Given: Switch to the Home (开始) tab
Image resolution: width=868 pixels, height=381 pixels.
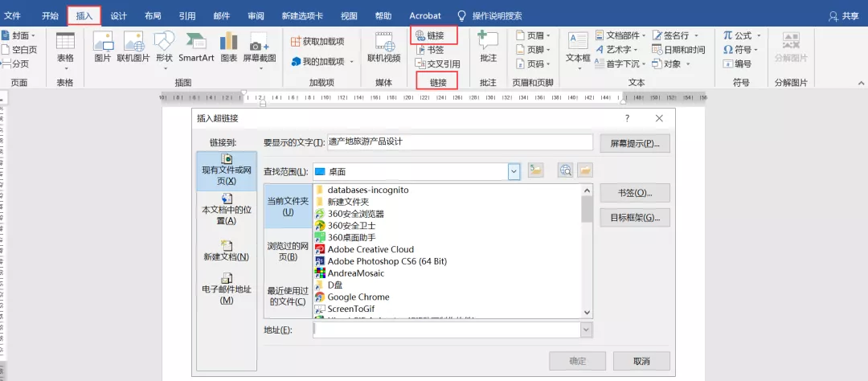Looking at the screenshot, I should tap(50, 16).
